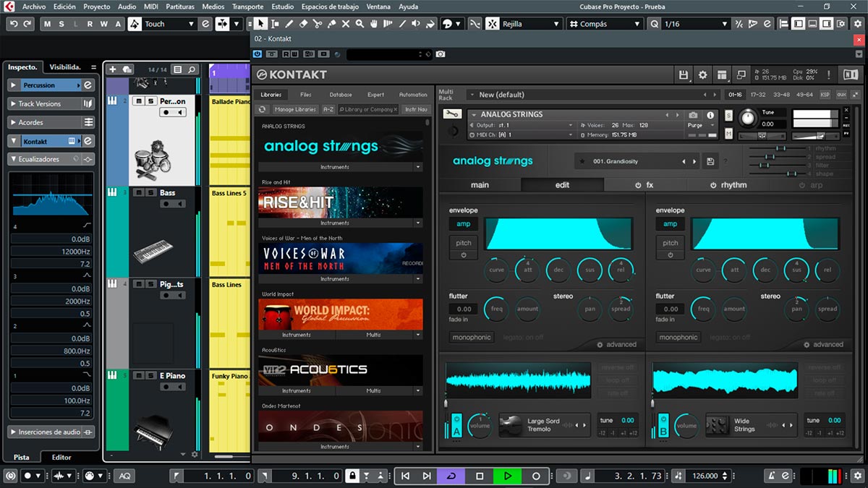Adjust left envelope att knob
Screen dimensions: 868x488
tap(527, 270)
